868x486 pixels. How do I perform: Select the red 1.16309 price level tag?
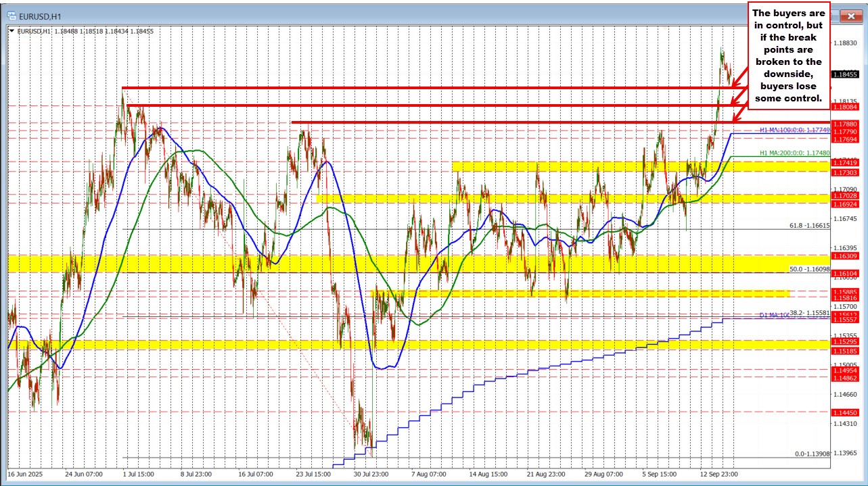point(846,256)
